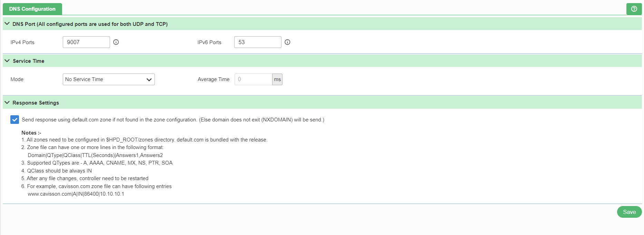This screenshot has height=235, width=644.
Task: Focus the IPv6 Ports input field
Action: [258, 42]
